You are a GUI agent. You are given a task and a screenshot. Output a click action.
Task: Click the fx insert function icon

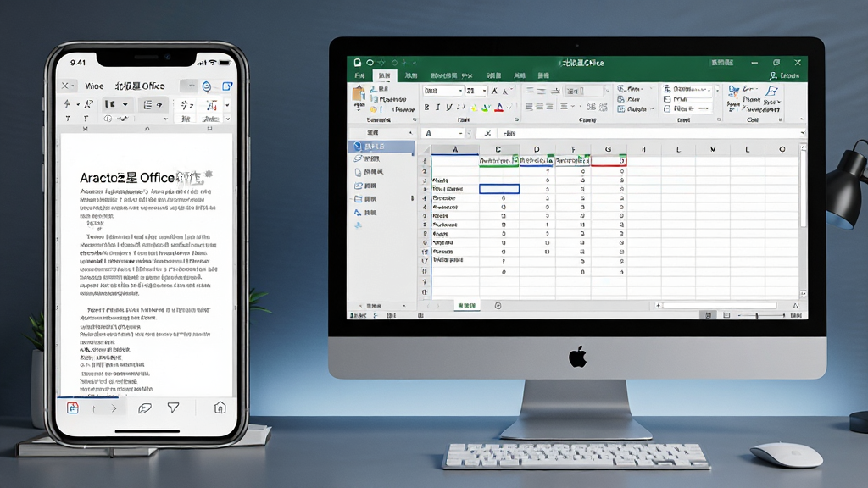coord(487,133)
